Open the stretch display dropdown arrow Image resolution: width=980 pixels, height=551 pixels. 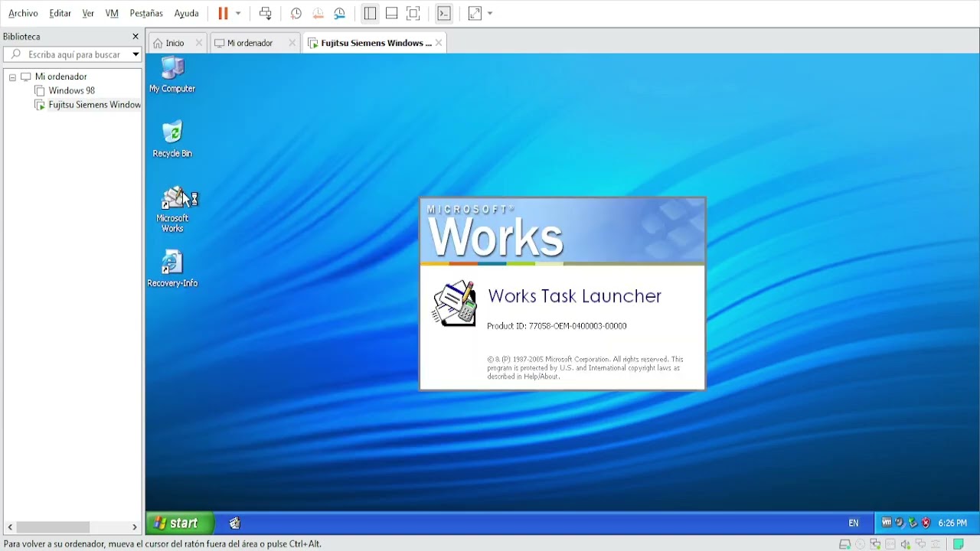click(x=490, y=13)
